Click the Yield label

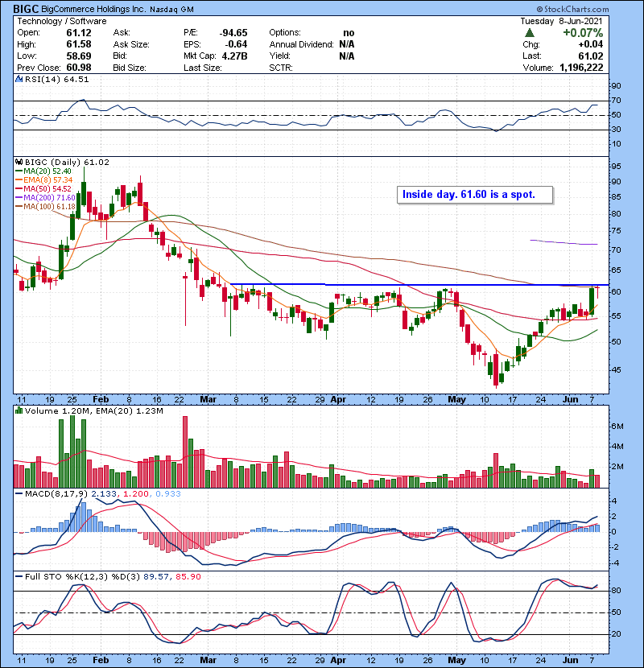coord(279,56)
